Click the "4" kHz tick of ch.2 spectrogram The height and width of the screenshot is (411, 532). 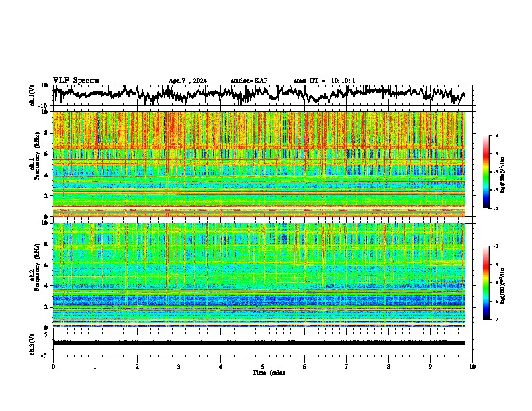pos(47,286)
